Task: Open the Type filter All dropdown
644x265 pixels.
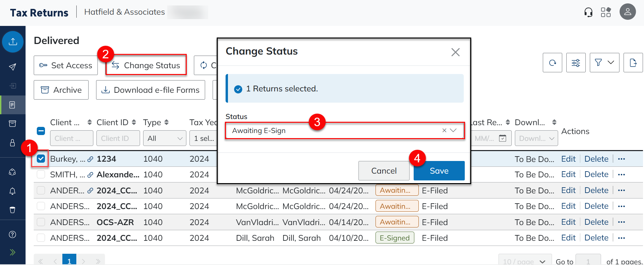Action: (x=165, y=138)
